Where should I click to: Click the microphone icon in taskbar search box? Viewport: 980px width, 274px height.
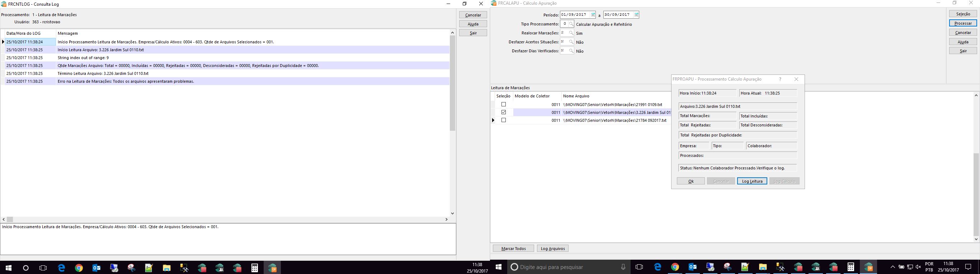[x=623, y=267]
